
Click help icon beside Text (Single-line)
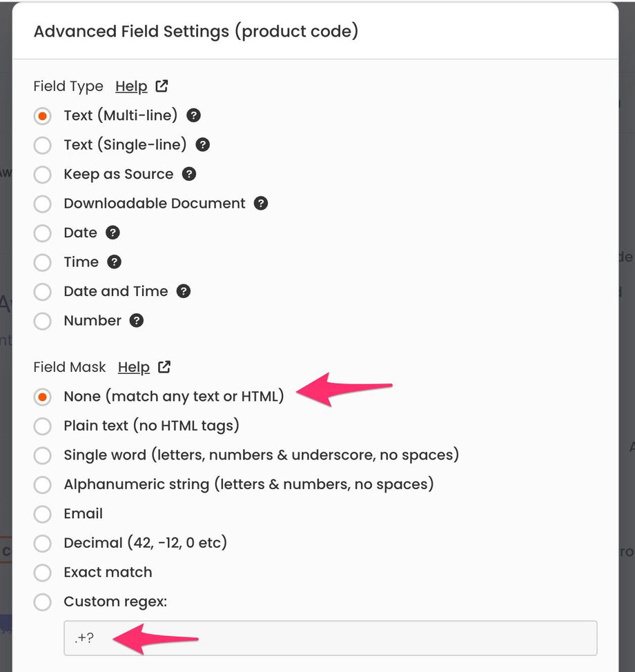[203, 145]
